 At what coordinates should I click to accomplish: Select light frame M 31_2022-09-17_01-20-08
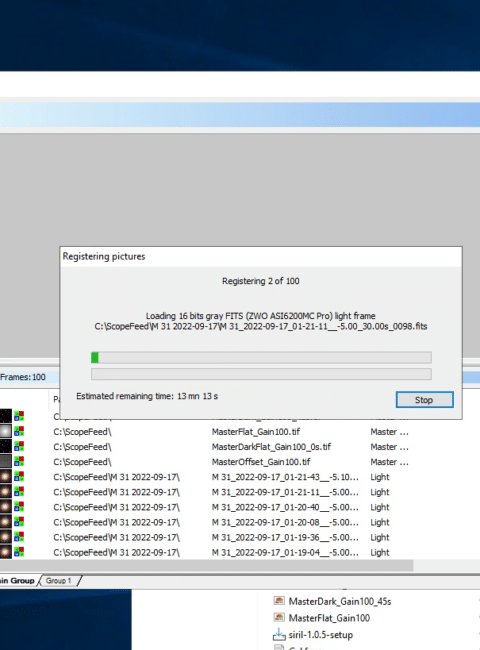click(285, 522)
